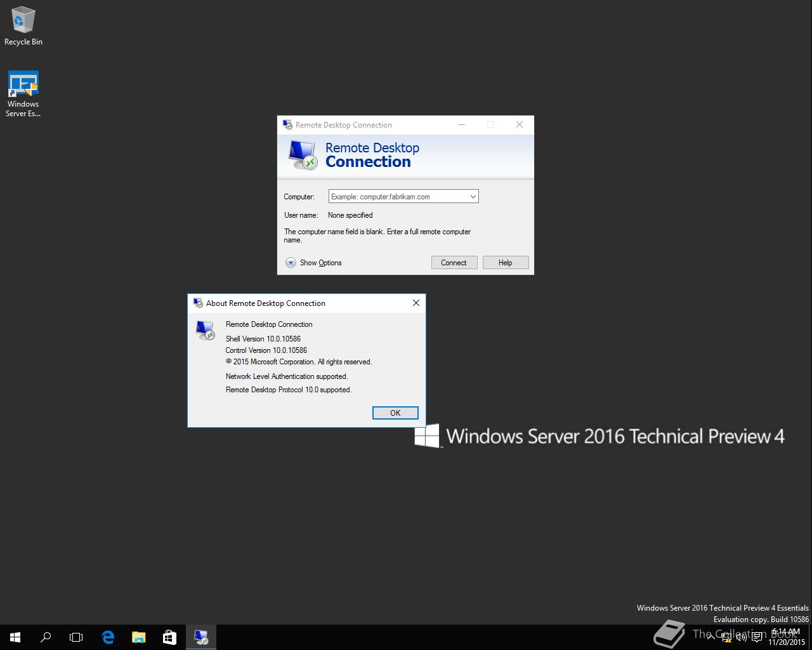Click the About dialog title bar icon
Image resolution: width=812 pixels, height=650 pixels.
pyautogui.click(x=198, y=303)
